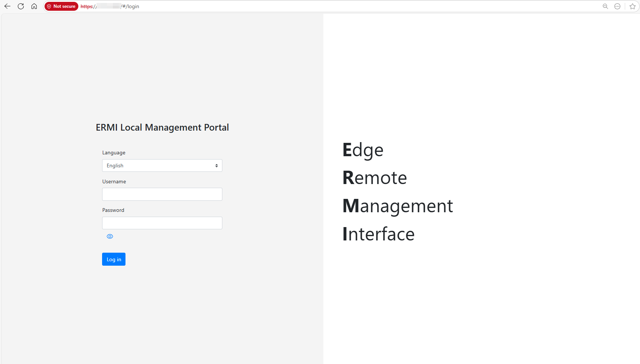The image size is (640, 364).
Task: Click into the Username input field
Action: [162, 194]
